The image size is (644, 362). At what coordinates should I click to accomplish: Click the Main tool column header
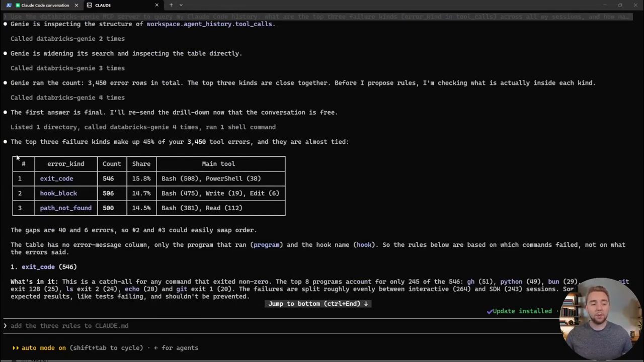coord(218,164)
